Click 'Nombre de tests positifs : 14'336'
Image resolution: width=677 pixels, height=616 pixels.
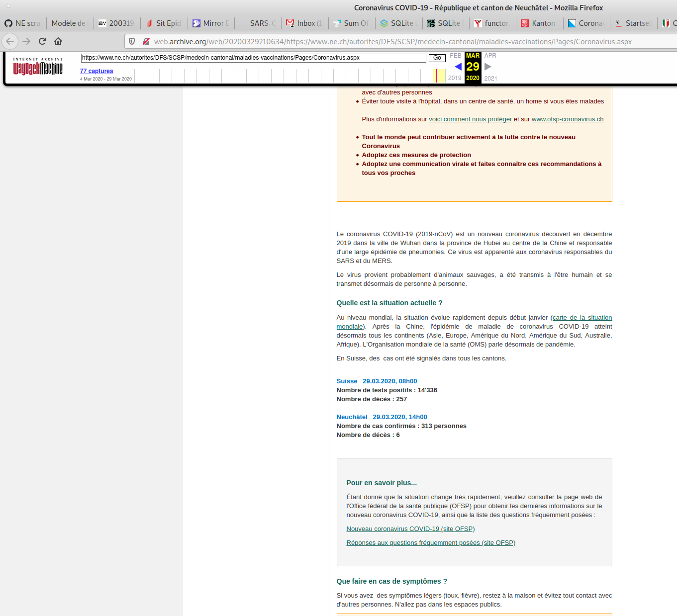click(387, 390)
